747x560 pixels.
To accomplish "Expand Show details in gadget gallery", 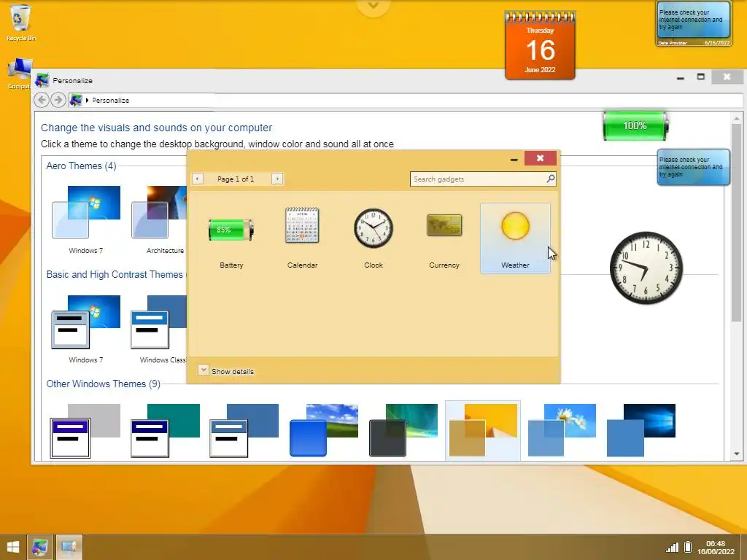I will coord(226,371).
